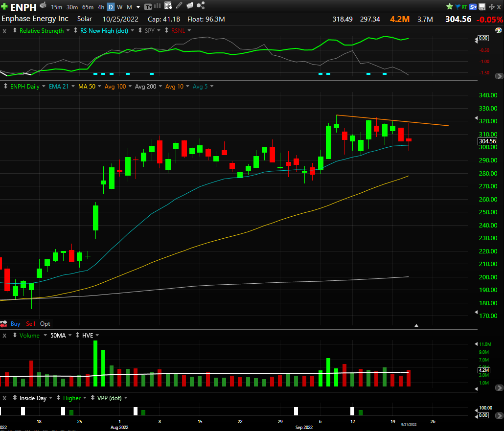Click reorder arrows beside Higher label
This screenshot has height=431, width=504.
tap(59, 398)
